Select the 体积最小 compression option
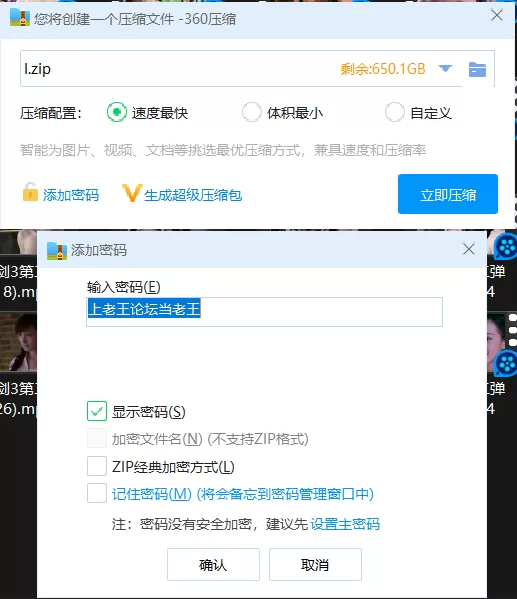The height and width of the screenshot is (599, 517). pyautogui.click(x=251, y=112)
